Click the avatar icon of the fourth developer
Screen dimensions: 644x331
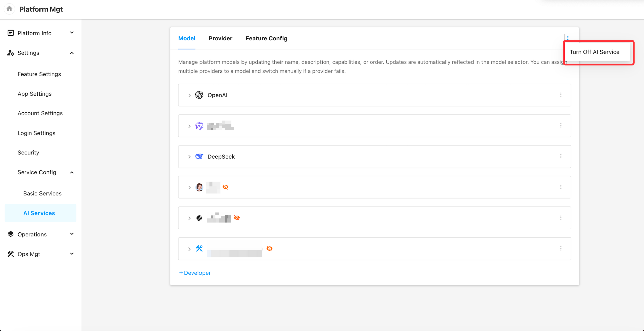tap(199, 187)
